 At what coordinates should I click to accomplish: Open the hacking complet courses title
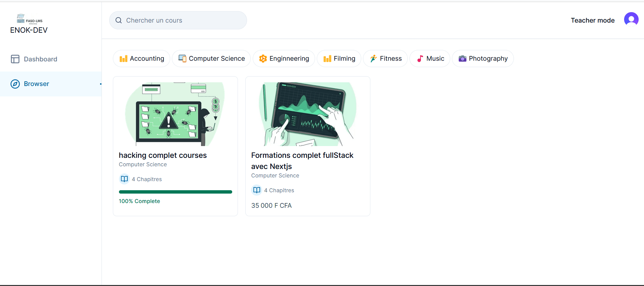point(162,155)
